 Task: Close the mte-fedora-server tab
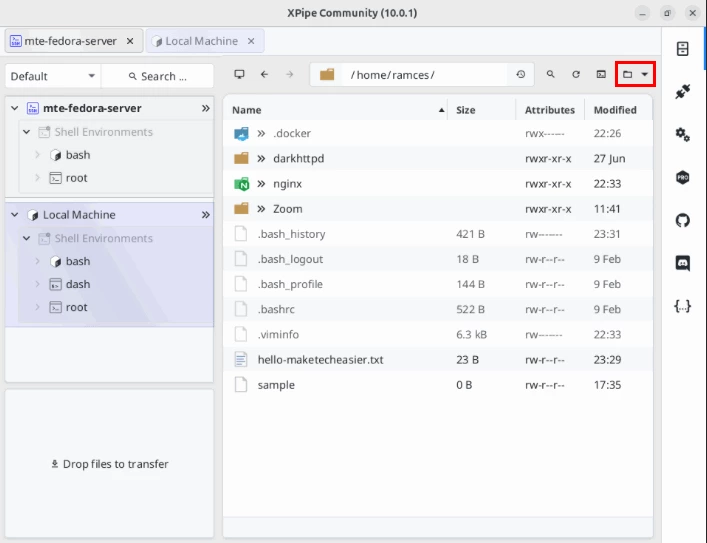[x=130, y=41]
